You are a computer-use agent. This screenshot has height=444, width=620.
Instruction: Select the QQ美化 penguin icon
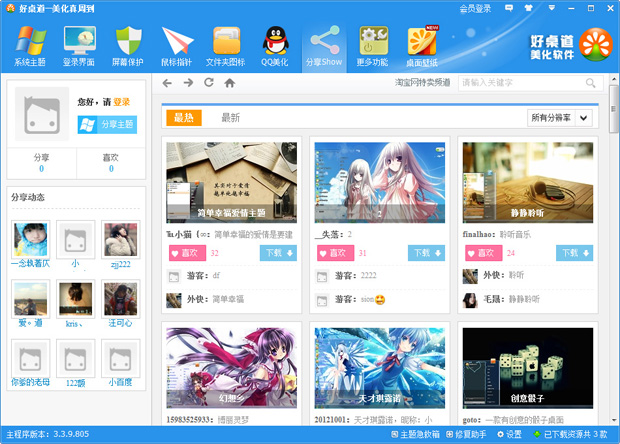[274, 46]
